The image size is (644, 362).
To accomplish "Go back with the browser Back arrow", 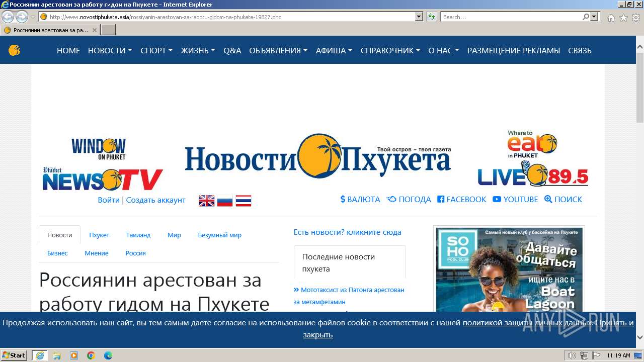I will coord(8,17).
